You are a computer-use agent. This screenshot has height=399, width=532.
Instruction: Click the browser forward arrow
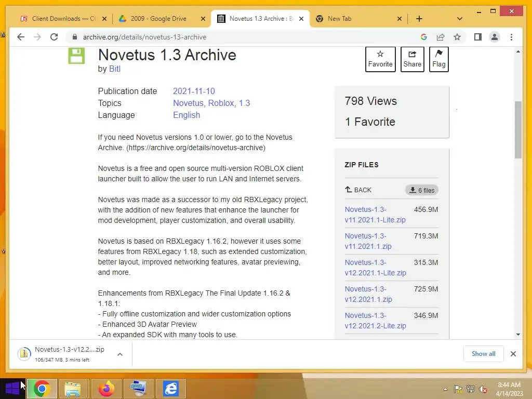(x=37, y=37)
